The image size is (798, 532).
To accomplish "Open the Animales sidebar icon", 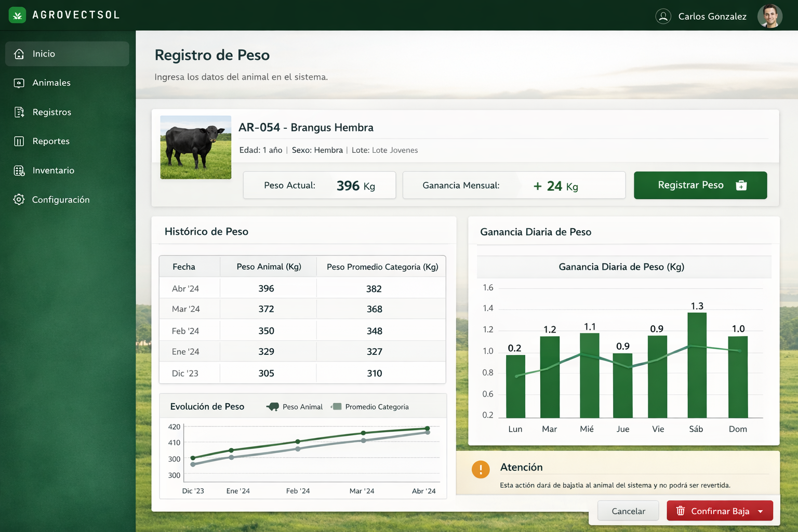I will coord(19,83).
